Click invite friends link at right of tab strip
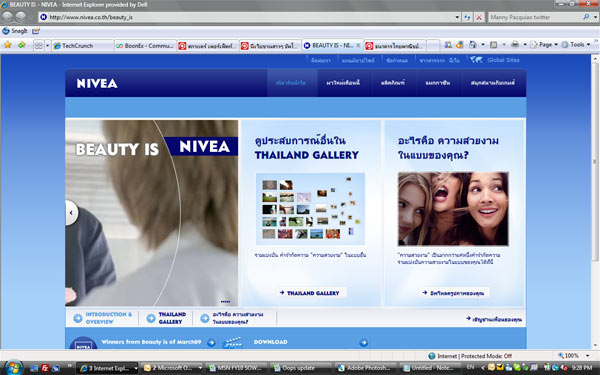The width and height of the screenshot is (600, 375). click(x=494, y=319)
